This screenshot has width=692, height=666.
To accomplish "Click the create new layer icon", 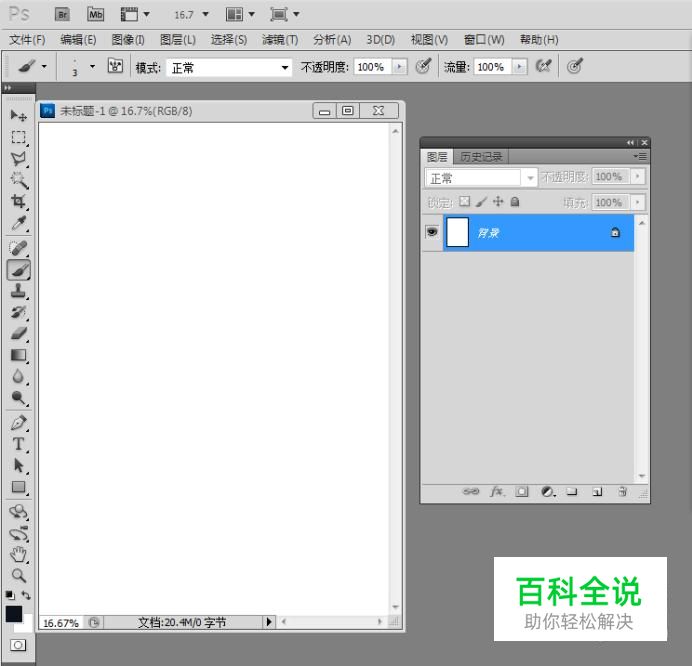I will pyautogui.click(x=597, y=492).
